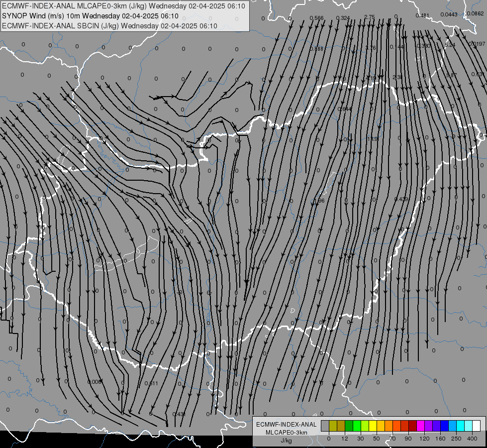Viewport: 487px width, 448px height.
Task: Click the map value 2.75
Action: click(x=370, y=17)
